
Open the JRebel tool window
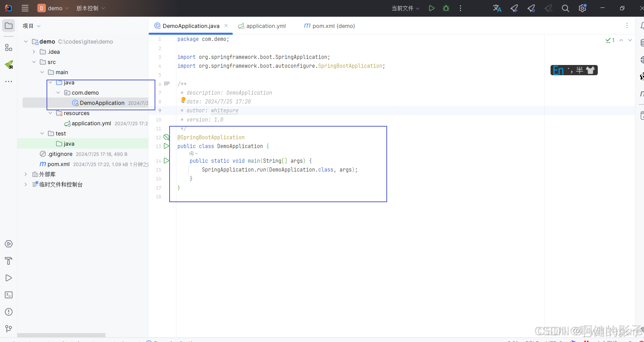(x=9, y=64)
